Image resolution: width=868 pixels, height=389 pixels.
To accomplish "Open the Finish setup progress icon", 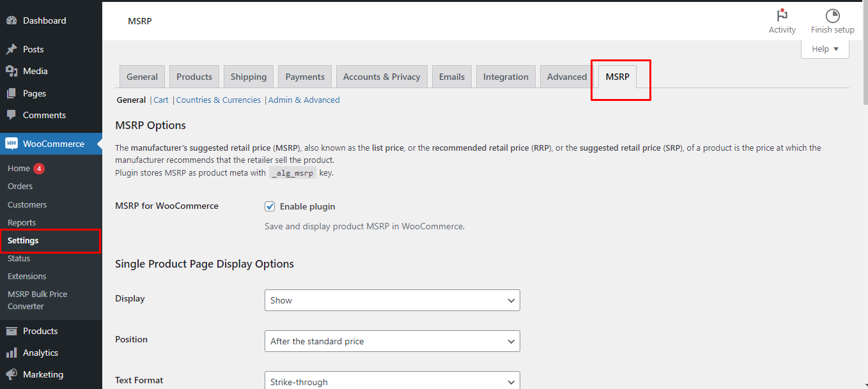I will pyautogui.click(x=832, y=16).
